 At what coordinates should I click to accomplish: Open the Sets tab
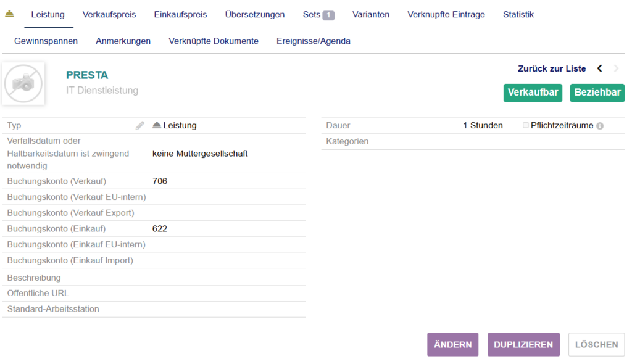(318, 14)
